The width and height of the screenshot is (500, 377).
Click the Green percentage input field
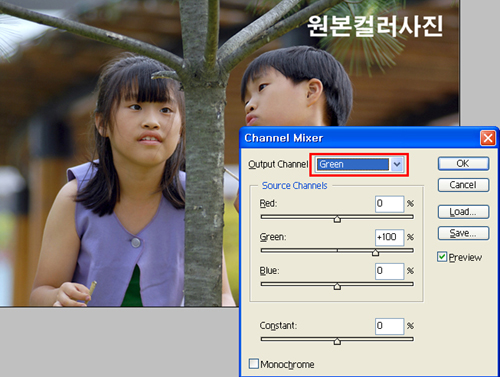click(389, 237)
